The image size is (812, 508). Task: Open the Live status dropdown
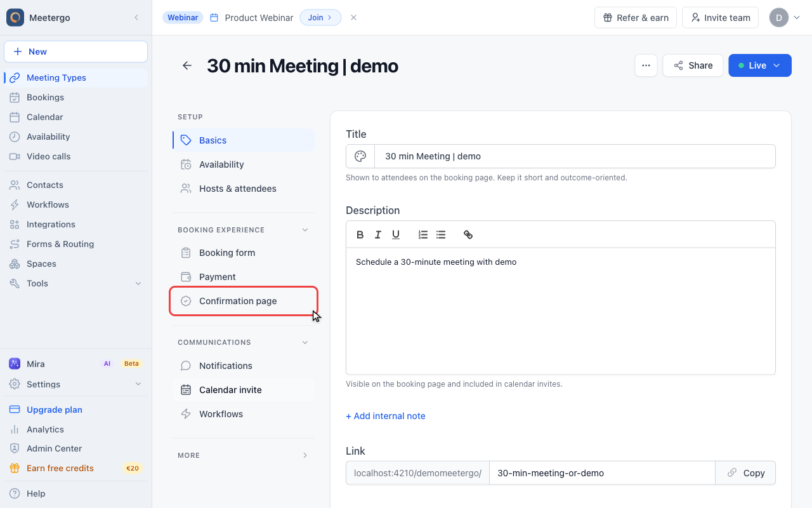760,65
